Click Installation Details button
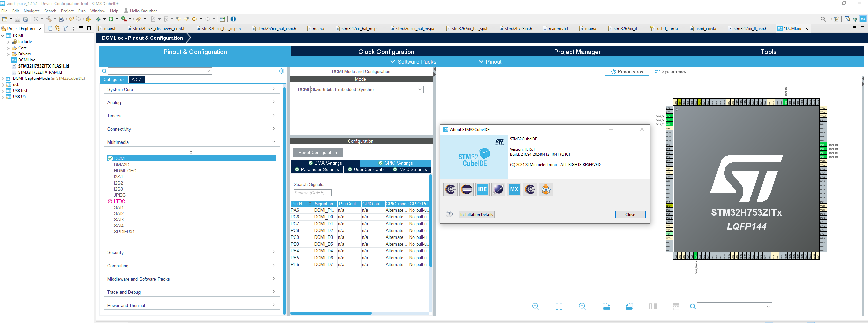The height and width of the screenshot is (323, 868). [x=476, y=214]
